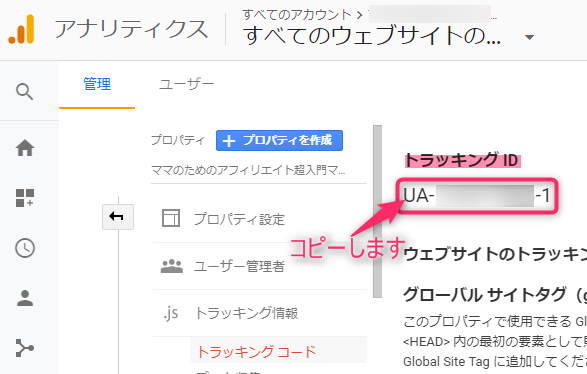Click the UA- tracking ID value
Viewport: 587px width, 374px height.
pos(477,196)
